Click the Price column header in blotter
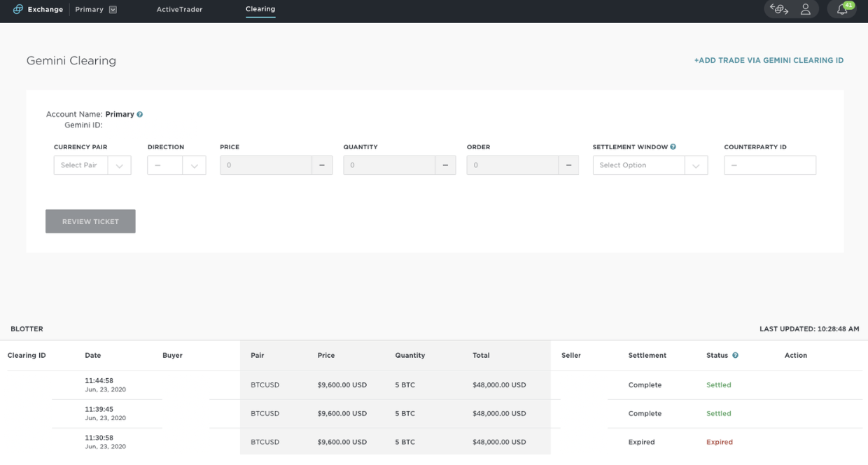This screenshot has width=868, height=465. pos(326,355)
